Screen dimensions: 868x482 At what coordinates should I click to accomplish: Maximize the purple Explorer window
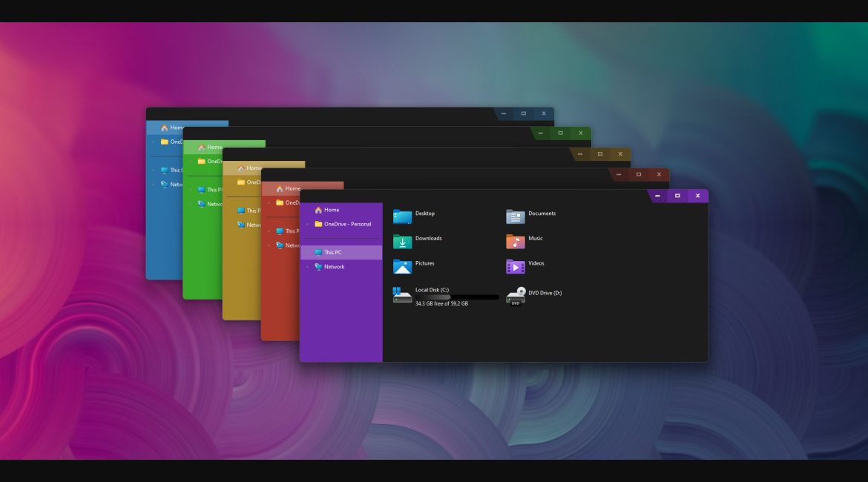(x=677, y=196)
